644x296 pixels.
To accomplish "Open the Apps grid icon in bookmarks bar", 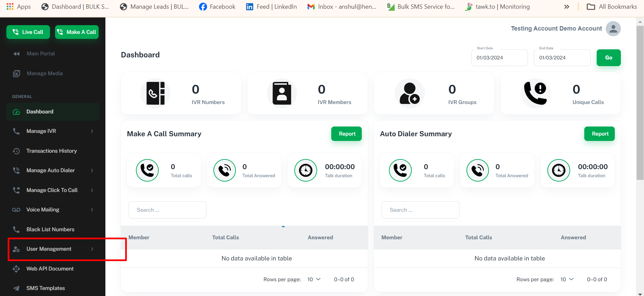I will coord(10,7).
